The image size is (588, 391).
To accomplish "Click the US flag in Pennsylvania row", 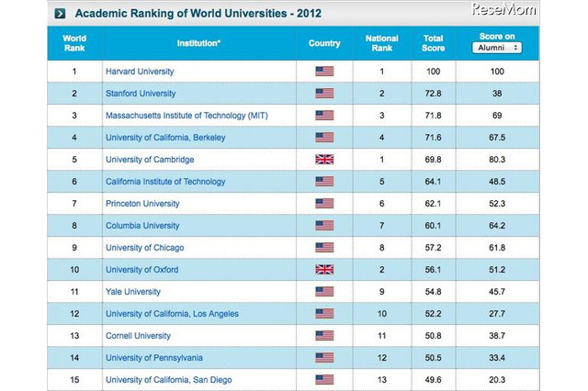I will pos(324,358).
